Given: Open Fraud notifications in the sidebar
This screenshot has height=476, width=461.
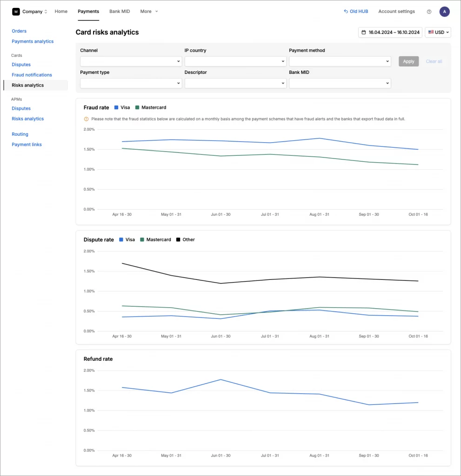Looking at the screenshot, I should (32, 74).
